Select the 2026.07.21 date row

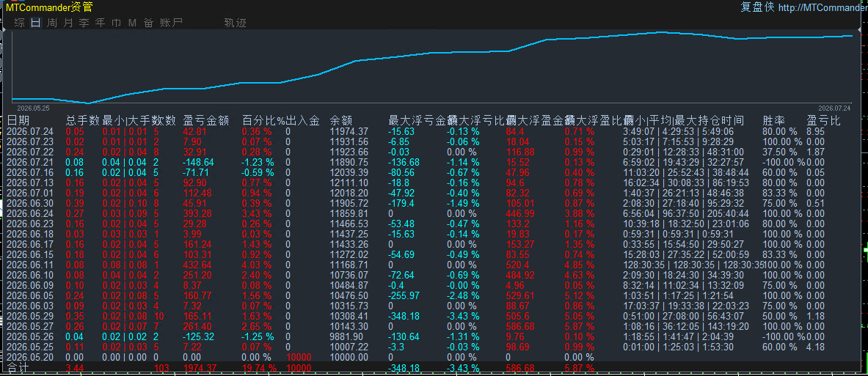coord(30,162)
